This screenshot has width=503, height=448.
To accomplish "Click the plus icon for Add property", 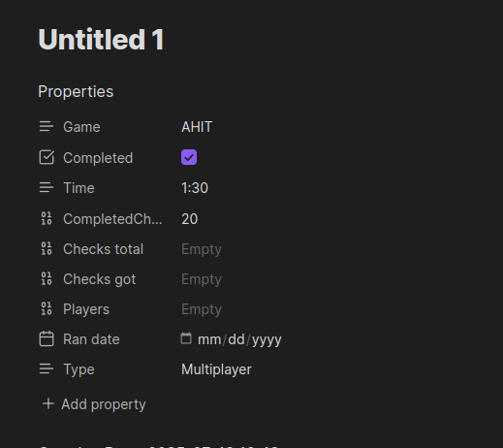I will tap(48, 404).
